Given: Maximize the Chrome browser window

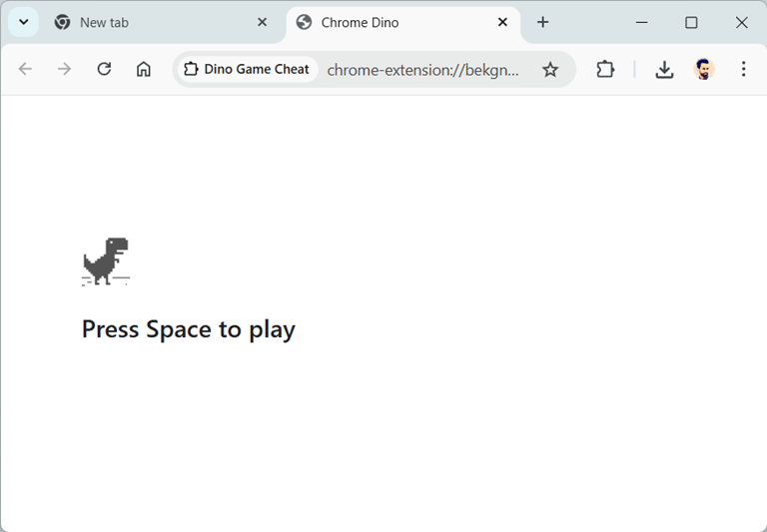Looking at the screenshot, I should point(691,22).
